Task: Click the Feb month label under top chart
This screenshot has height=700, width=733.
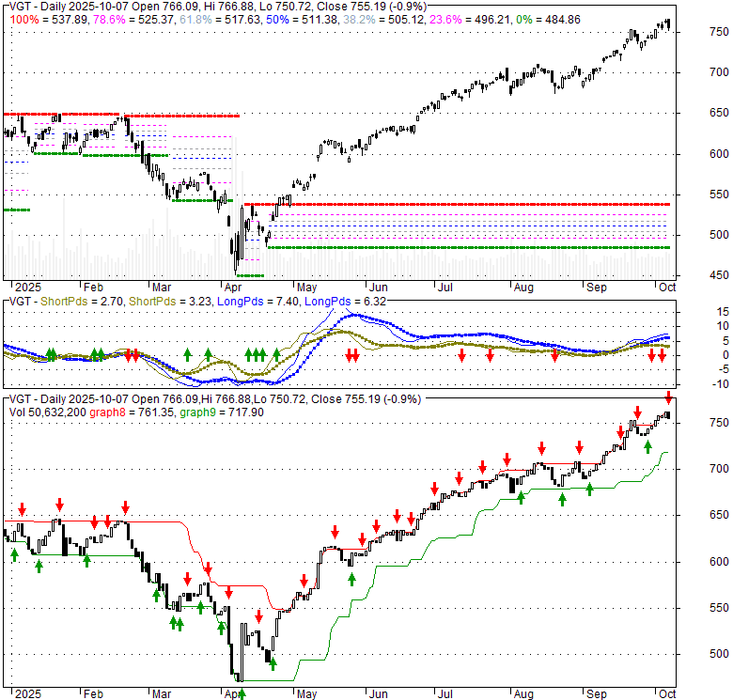Action: point(93,287)
